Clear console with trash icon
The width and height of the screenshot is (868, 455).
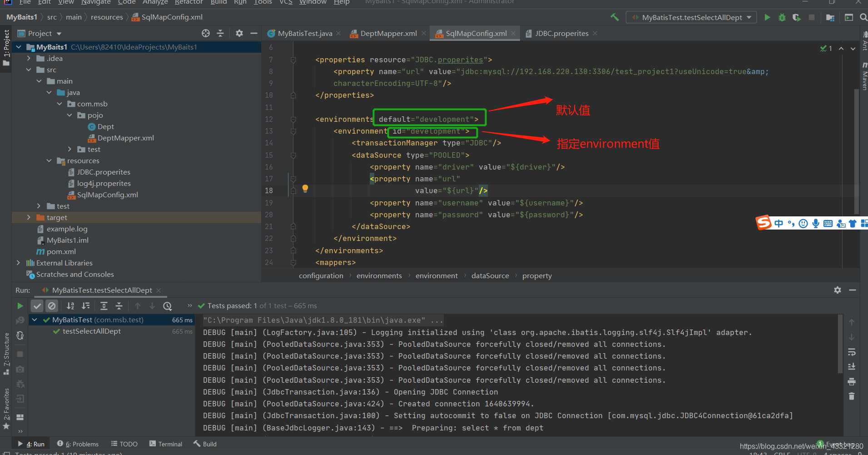[x=852, y=396]
